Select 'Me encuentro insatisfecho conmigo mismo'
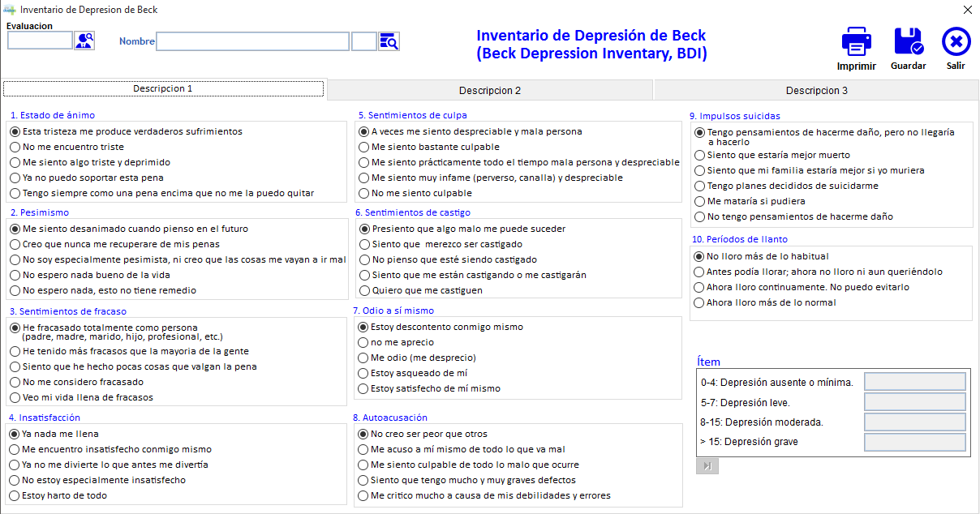 tap(110, 449)
